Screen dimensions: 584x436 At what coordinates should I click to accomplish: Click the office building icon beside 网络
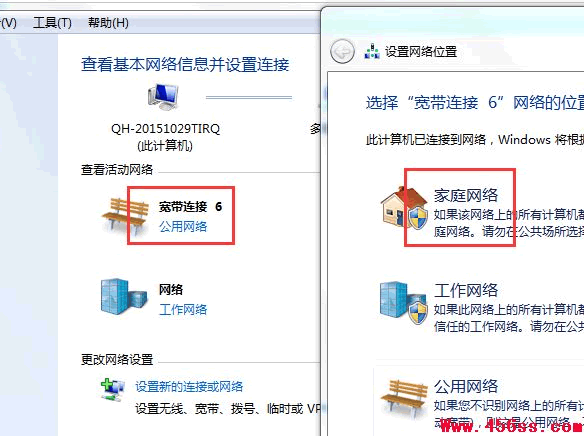click(x=124, y=297)
